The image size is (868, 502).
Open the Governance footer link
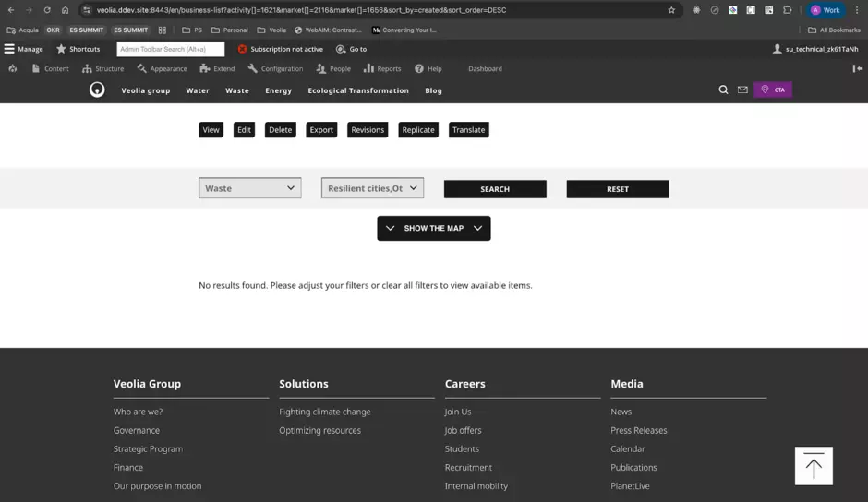[136, 430]
